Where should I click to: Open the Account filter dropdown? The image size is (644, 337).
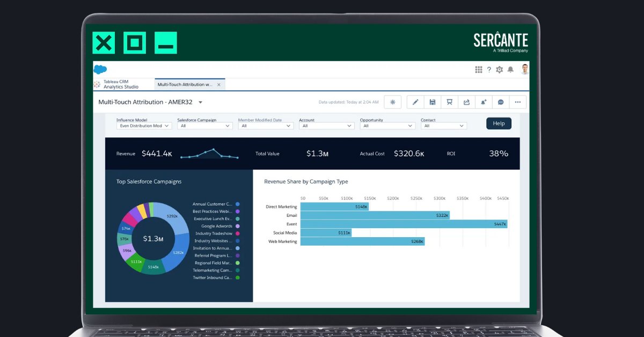point(327,126)
